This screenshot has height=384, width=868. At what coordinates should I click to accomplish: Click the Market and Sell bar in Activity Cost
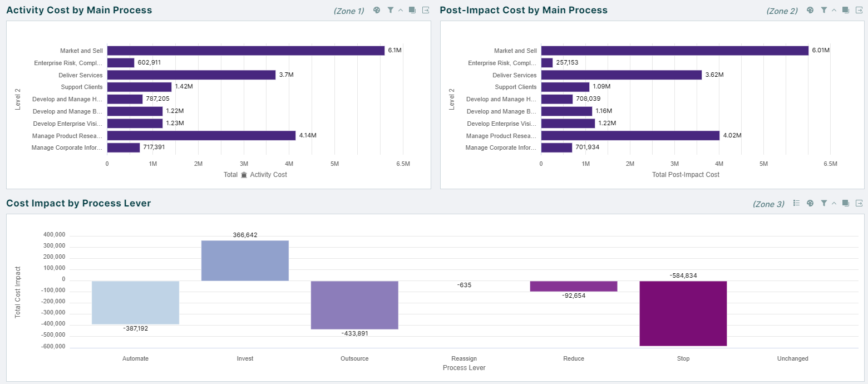click(x=245, y=51)
